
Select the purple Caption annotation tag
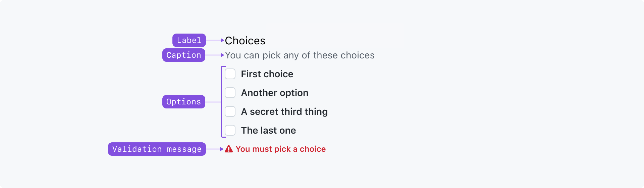[x=184, y=55]
